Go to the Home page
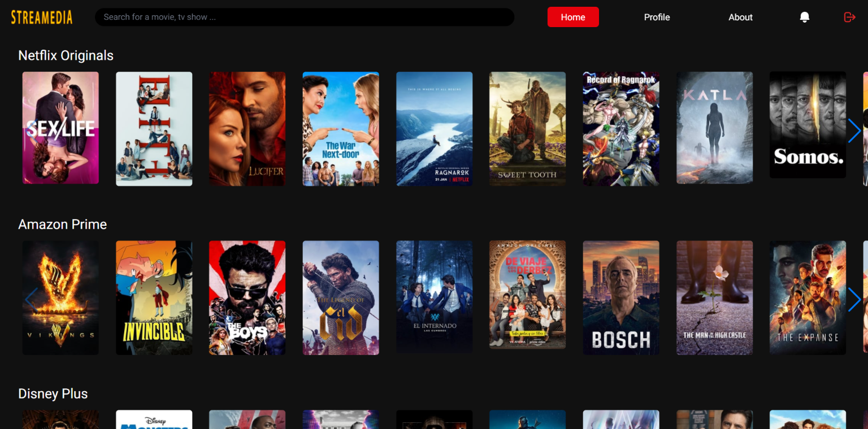The image size is (868, 429). 573,17
